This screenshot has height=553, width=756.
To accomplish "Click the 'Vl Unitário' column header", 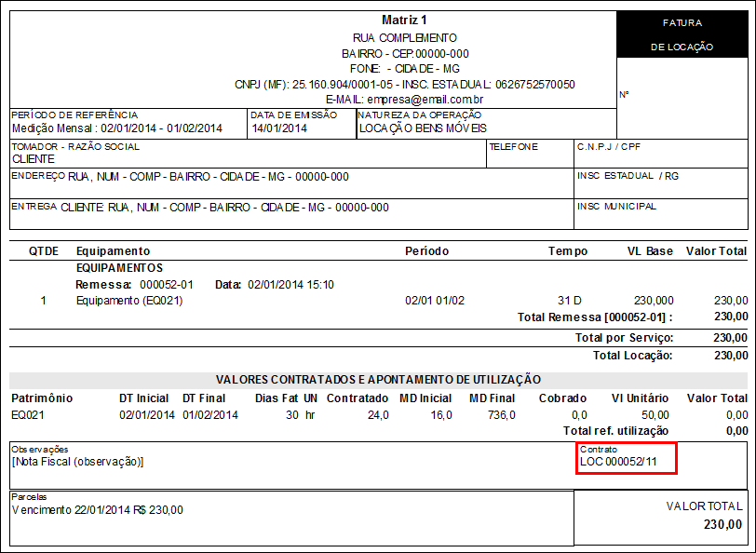I will pos(640,398).
